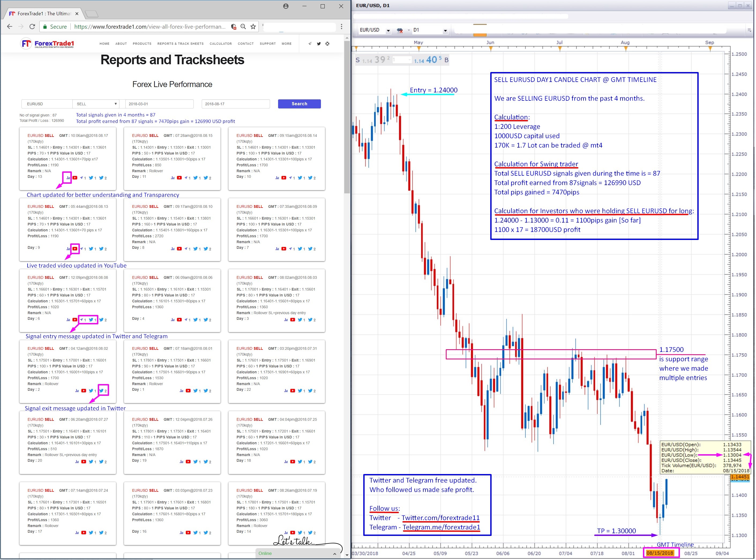Screen dimensions: 756x560
Task: Open Twitter icon in site header
Action: (319, 44)
